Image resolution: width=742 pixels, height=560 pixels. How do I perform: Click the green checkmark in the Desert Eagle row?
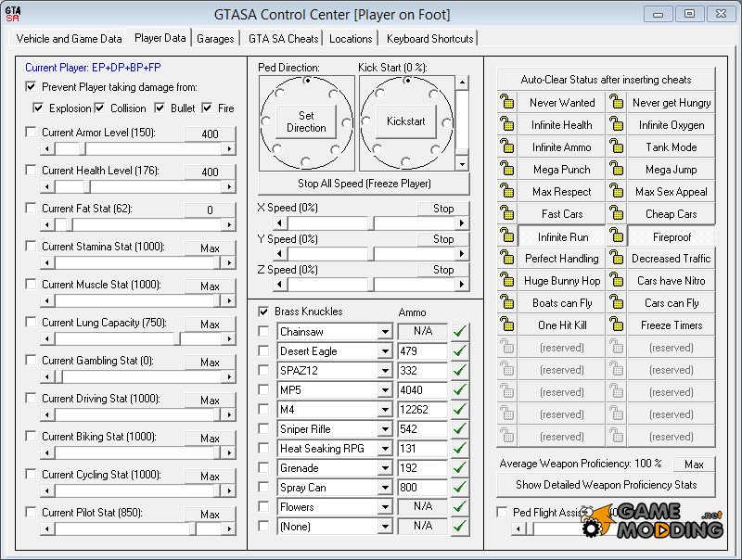pyautogui.click(x=459, y=351)
